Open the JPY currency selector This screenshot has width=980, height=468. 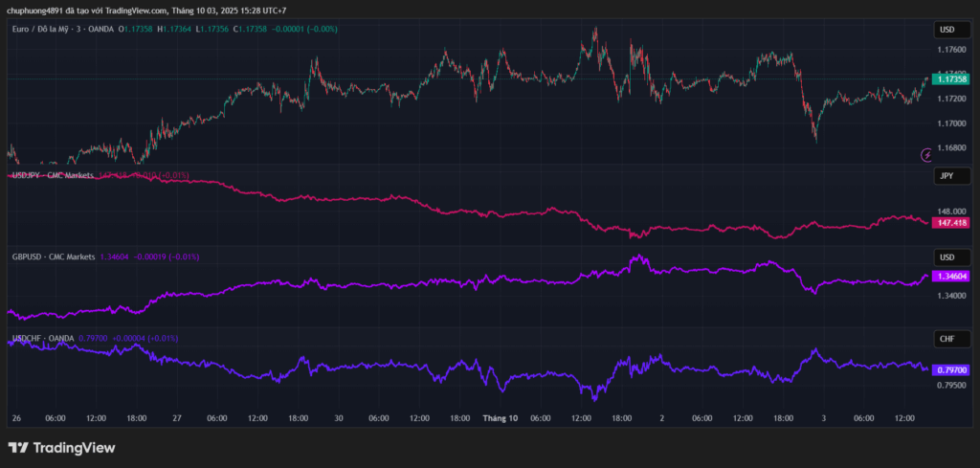951,176
